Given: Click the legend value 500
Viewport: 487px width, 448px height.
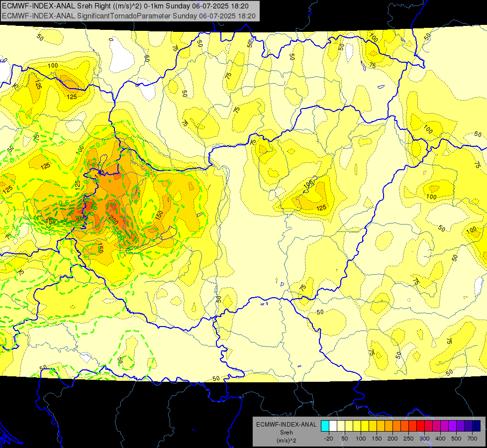Looking at the screenshot, I should tap(456, 439).
